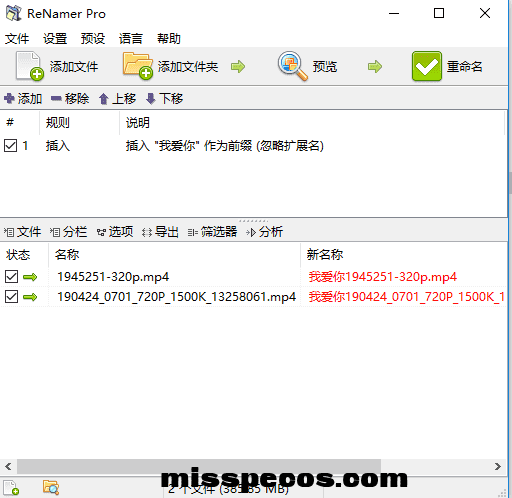Click the horizontal scrollbar left arrow
512x498 pixels.
[x=8, y=466]
